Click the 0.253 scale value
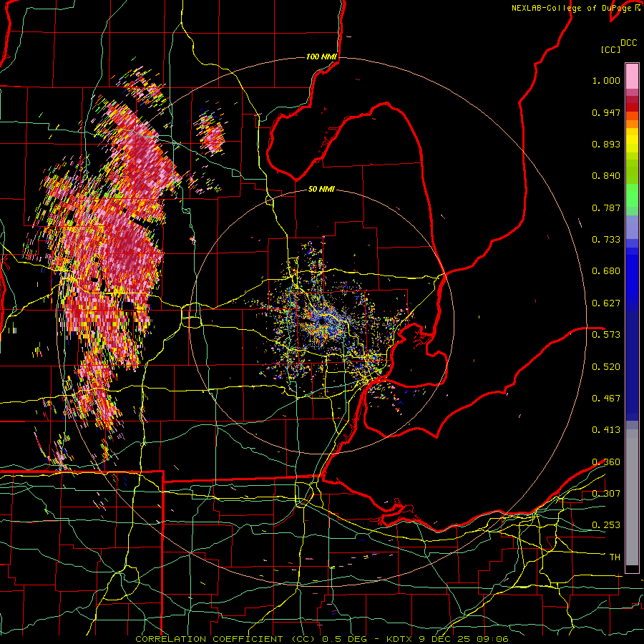 606,525
